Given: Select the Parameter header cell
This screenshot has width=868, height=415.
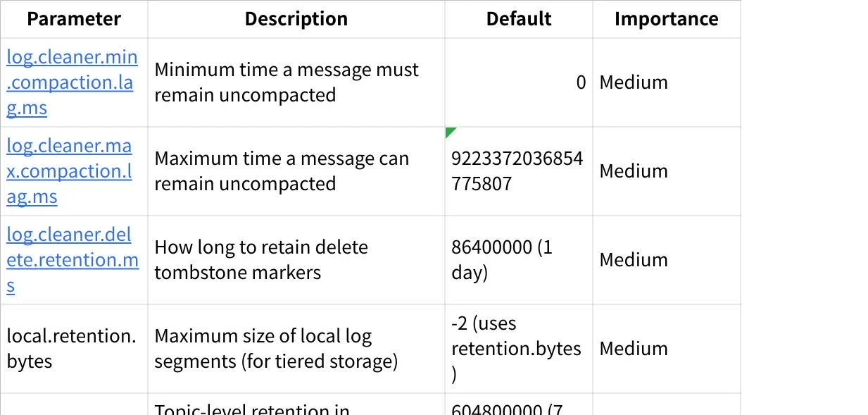Looking at the screenshot, I should click(74, 19).
